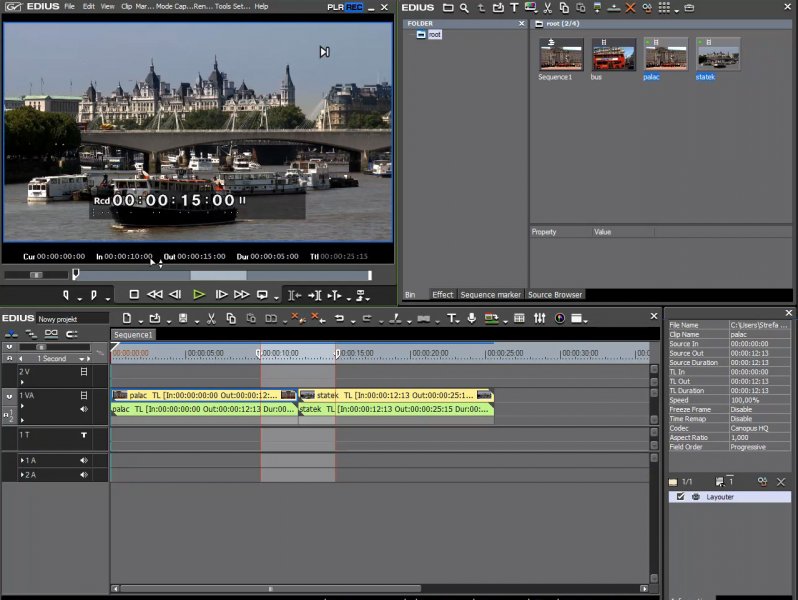Click the Stop button in player controls
This screenshot has height=600, width=798.
point(134,295)
